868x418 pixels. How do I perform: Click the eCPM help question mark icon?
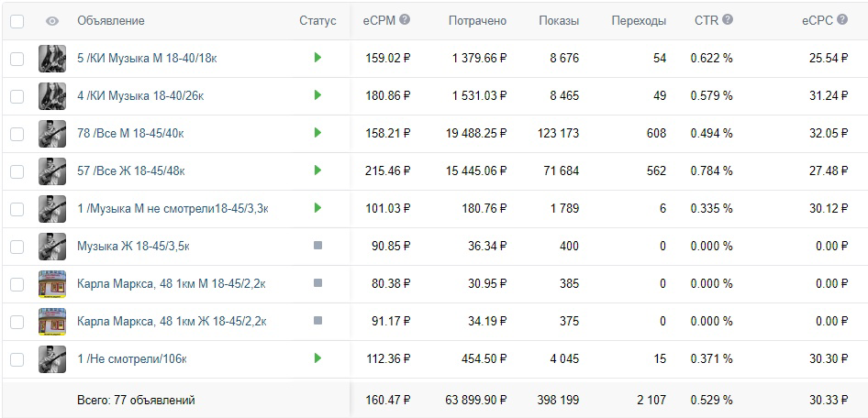coord(405,20)
